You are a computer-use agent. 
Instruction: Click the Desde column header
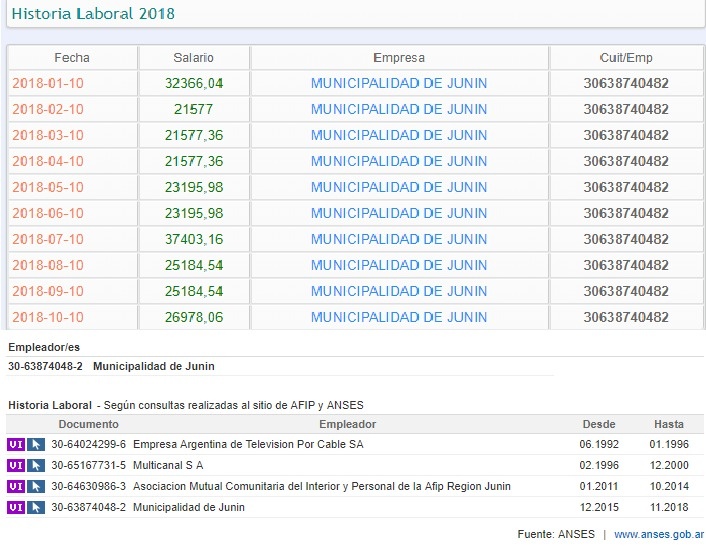pos(599,424)
